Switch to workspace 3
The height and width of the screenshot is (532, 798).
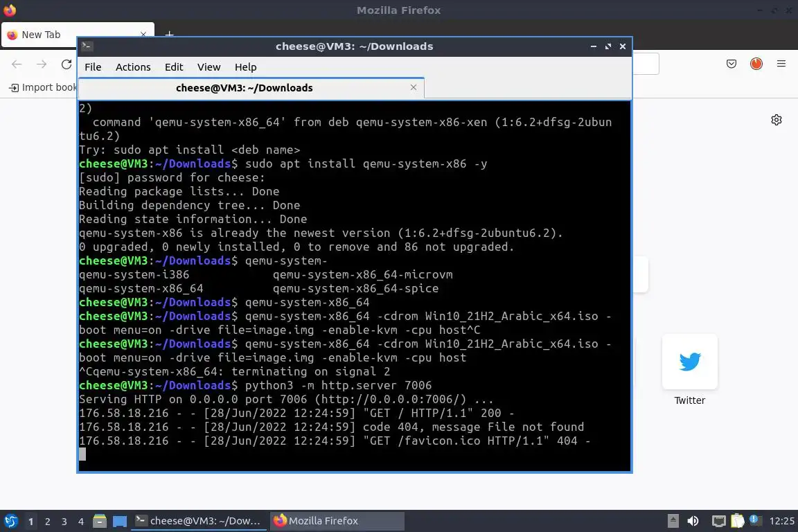pyautogui.click(x=64, y=522)
